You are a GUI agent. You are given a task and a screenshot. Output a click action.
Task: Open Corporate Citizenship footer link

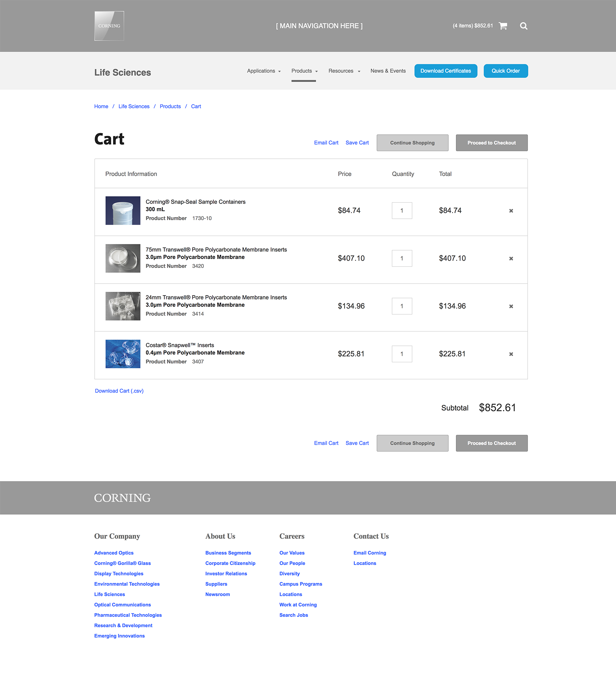[230, 563]
